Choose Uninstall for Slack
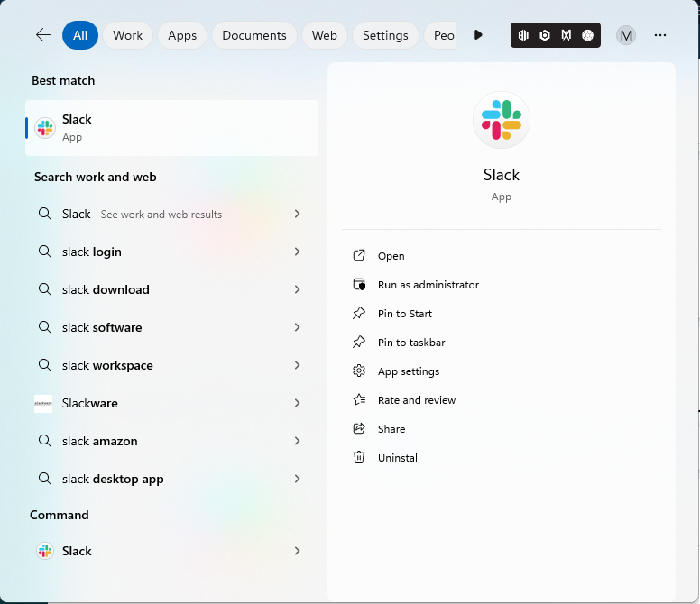Screen dimensions: 700x604 [x=399, y=458]
